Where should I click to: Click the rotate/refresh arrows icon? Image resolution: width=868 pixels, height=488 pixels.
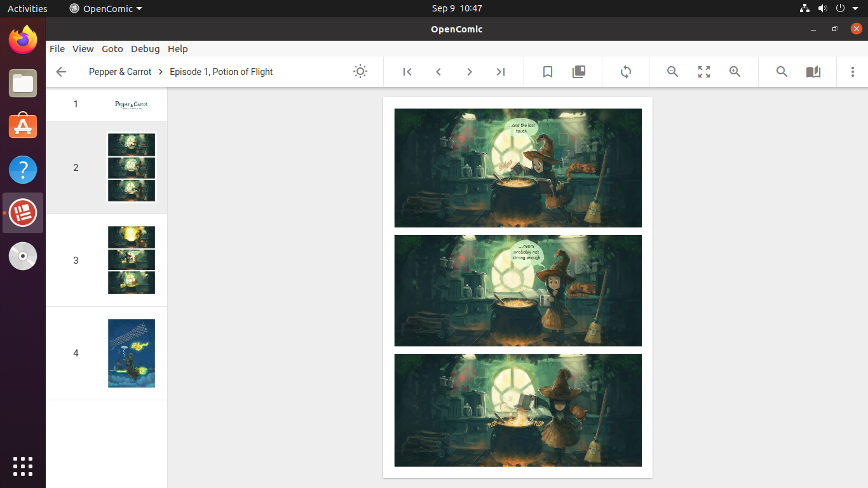coord(626,72)
